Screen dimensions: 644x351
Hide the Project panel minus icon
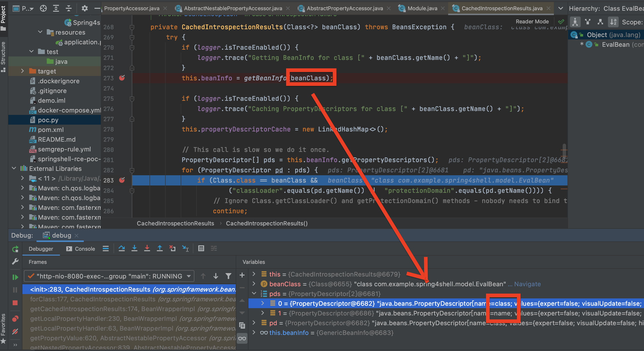coord(97,9)
